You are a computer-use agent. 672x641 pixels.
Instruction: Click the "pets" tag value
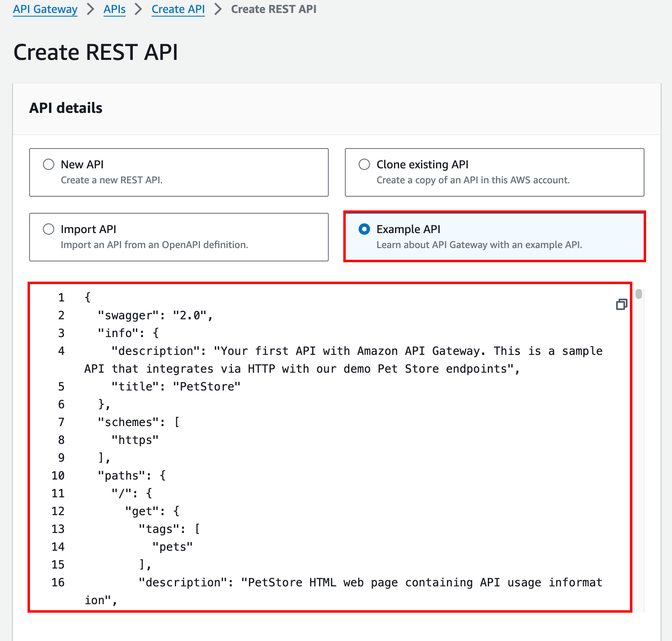point(172,547)
